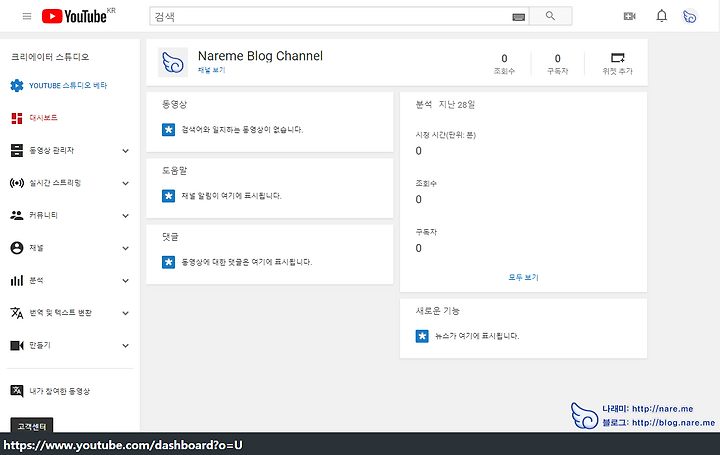Open the create video upload icon
The image size is (720, 455).
coord(630,16)
